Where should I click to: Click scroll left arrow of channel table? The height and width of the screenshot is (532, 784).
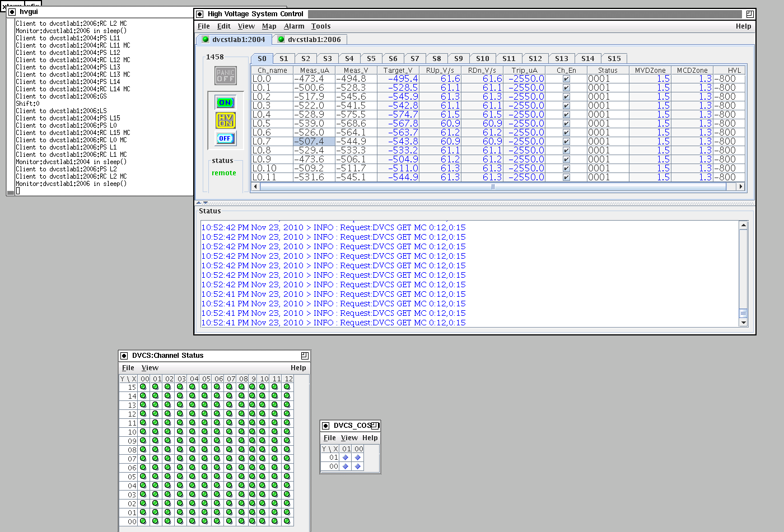pos(256,186)
